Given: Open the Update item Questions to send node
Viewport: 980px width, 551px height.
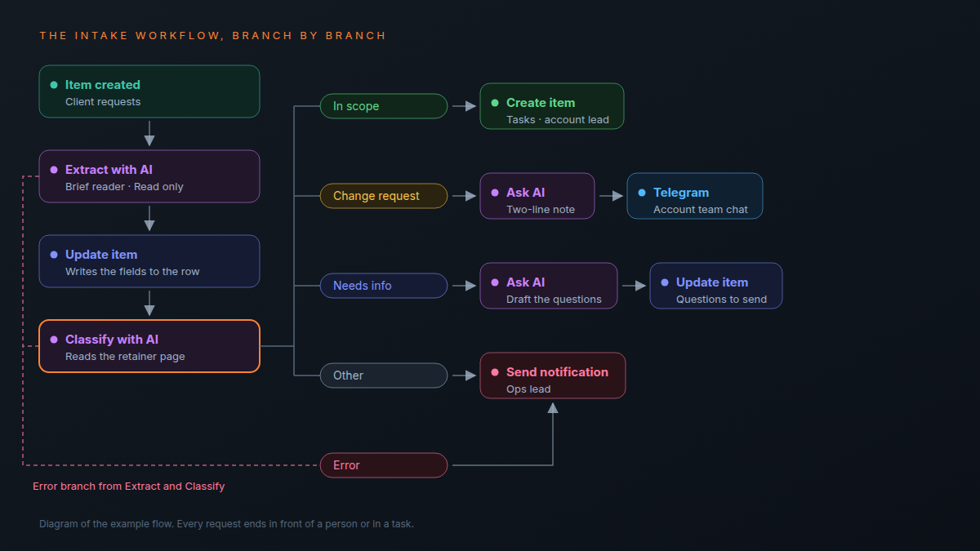Looking at the screenshot, I should [716, 286].
